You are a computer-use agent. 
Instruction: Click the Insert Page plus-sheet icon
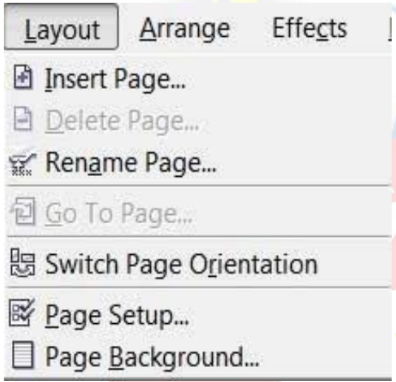click(23, 78)
